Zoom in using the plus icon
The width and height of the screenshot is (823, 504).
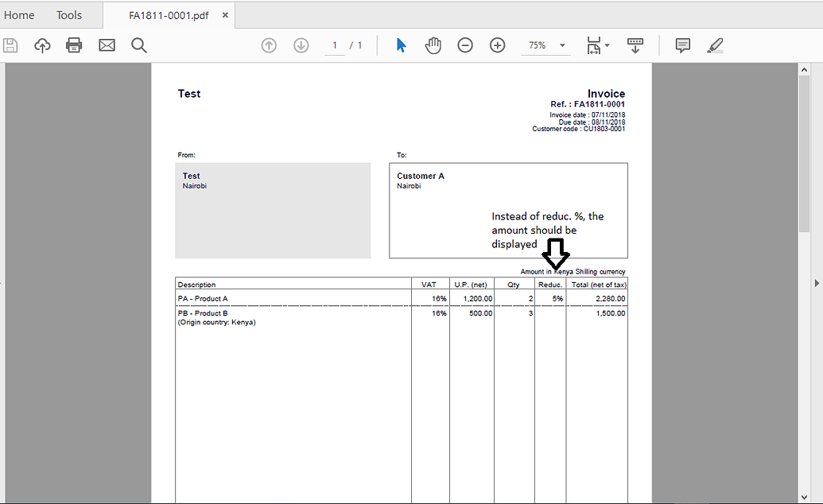(x=497, y=45)
